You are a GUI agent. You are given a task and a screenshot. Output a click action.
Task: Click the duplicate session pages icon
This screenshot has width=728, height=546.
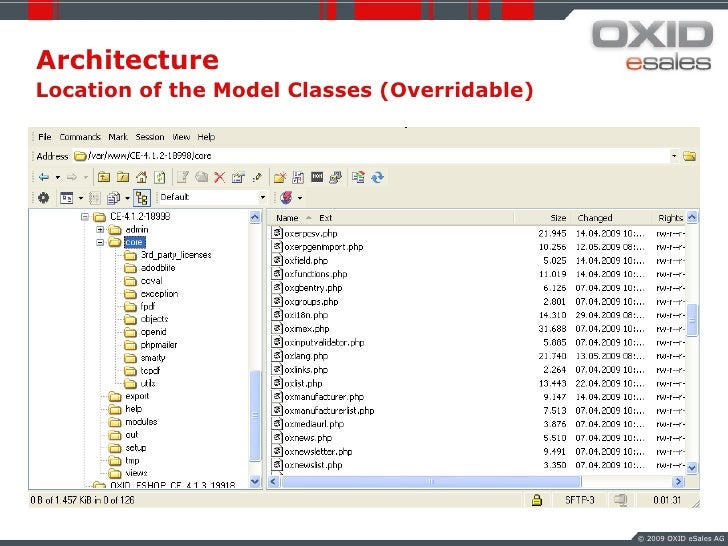pyautogui.click(x=113, y=198)
